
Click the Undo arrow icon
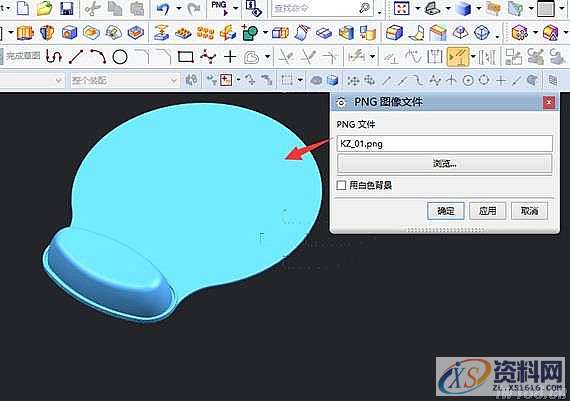(x=163, y=8)
